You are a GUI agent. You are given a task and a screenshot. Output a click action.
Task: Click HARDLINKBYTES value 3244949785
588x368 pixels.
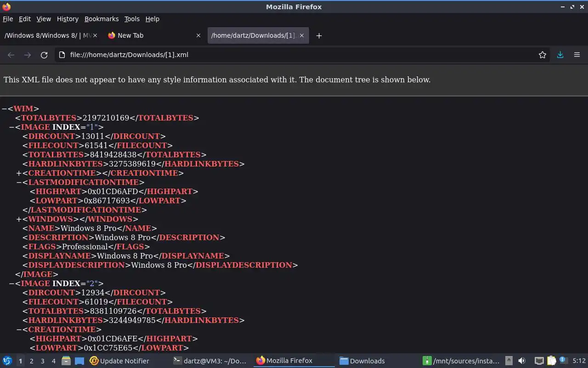pyautogui.click(x=132, y=320)
